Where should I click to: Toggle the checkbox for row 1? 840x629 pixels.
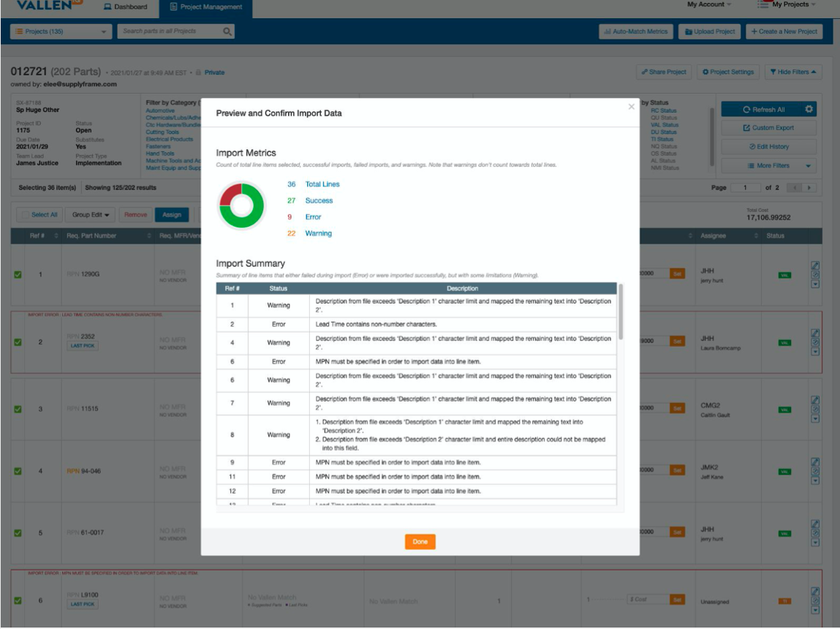[18, 275]
